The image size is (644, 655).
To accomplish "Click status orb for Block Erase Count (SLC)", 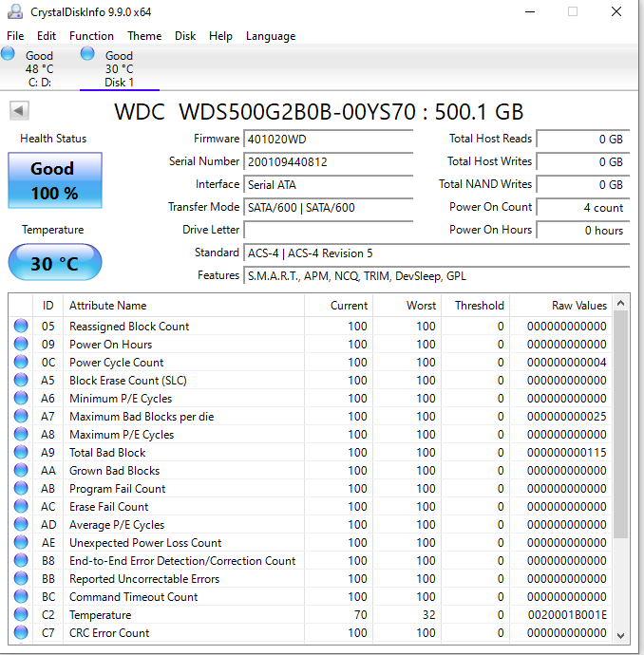I will (21, 380).
